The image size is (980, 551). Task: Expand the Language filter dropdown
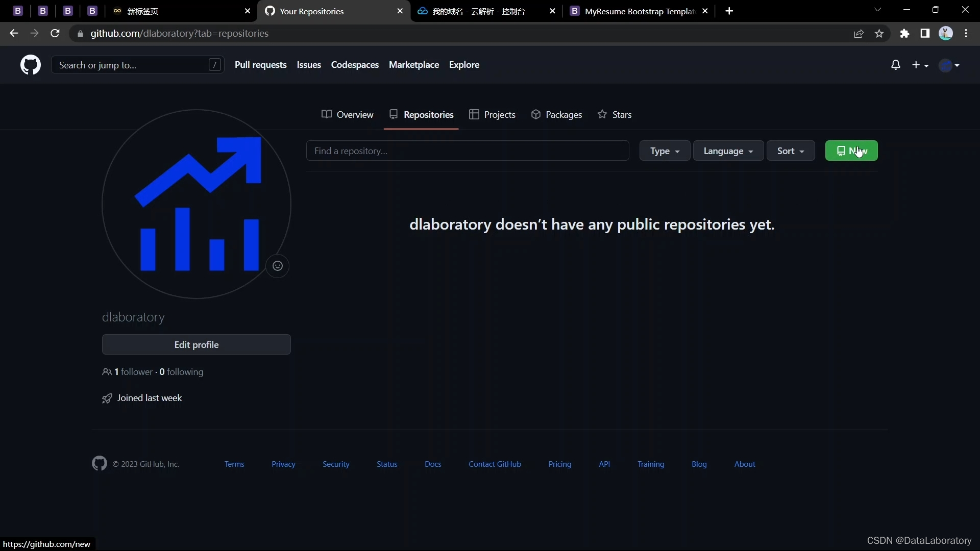(728, 151)
